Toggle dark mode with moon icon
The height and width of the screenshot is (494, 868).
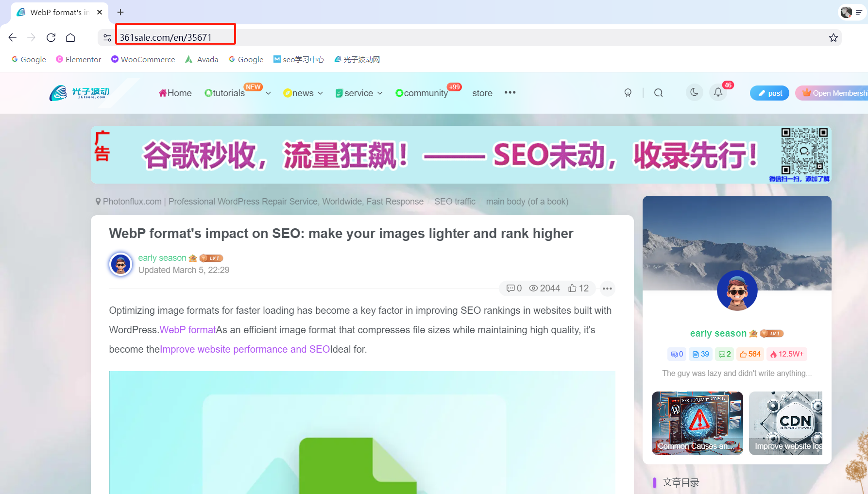[694, 92]
